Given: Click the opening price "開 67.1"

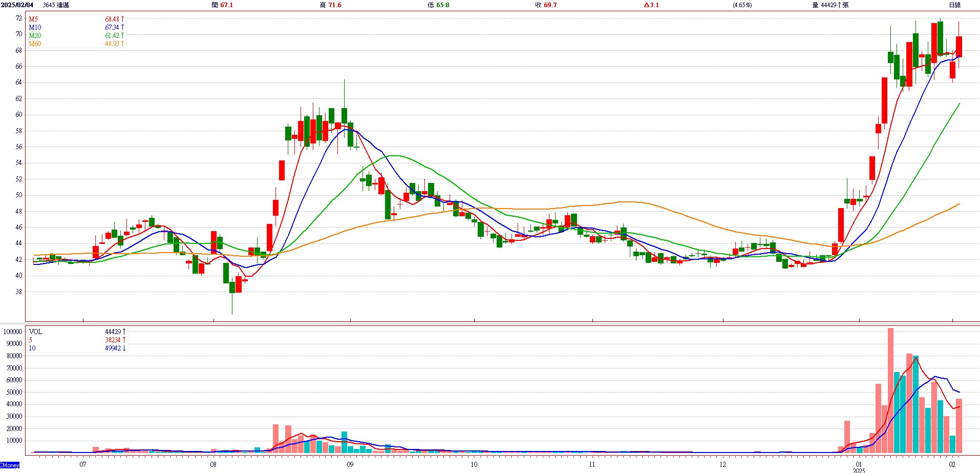Looking at the screenshot, I should [222, 5].
